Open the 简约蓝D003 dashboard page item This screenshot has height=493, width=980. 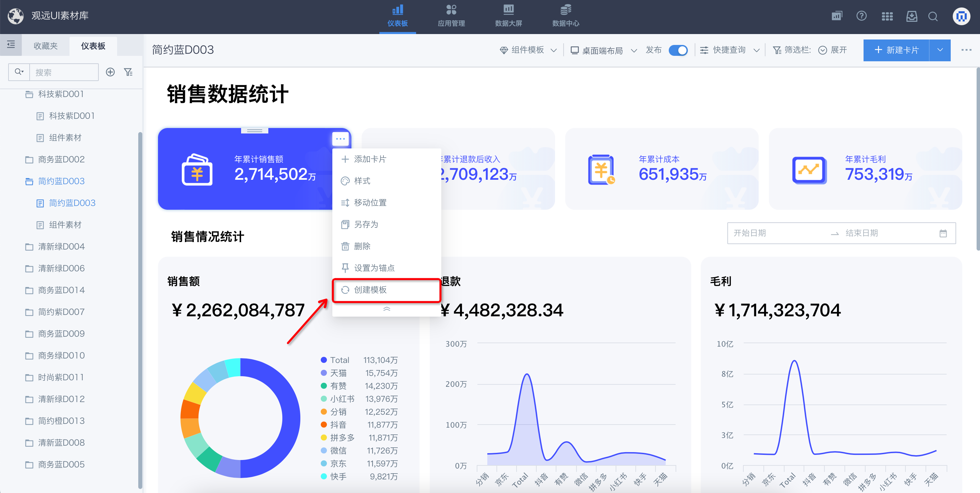[66, 203]
